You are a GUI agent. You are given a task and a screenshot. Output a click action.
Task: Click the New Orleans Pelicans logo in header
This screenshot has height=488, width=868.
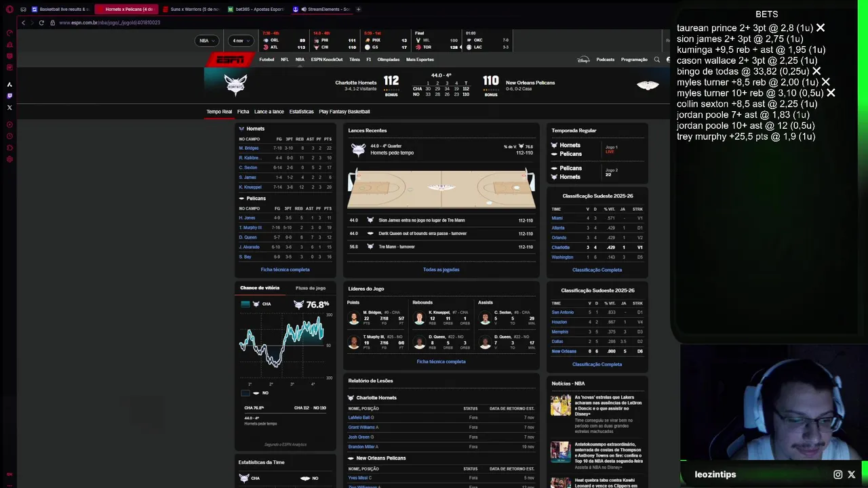pyautogui.click(x=648, y=85)
